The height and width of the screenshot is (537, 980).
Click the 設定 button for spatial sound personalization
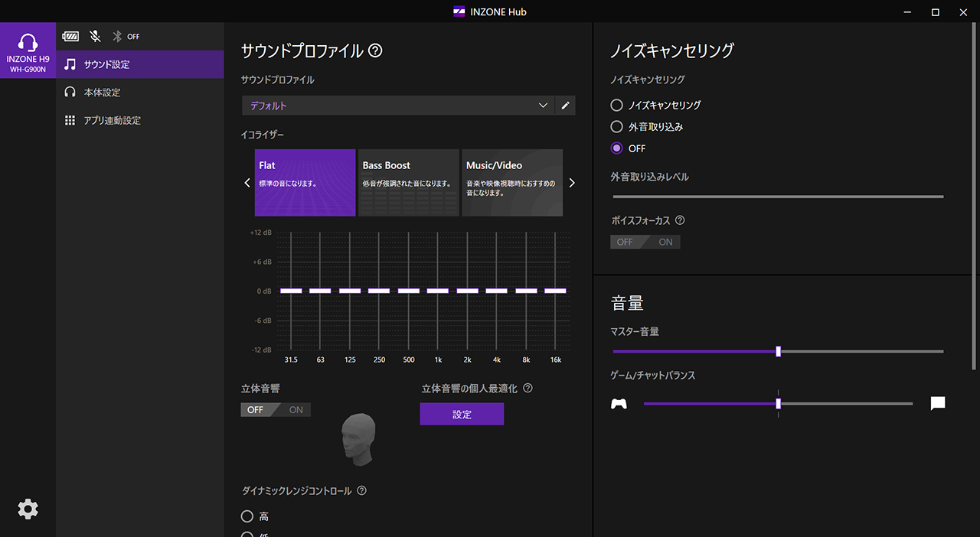462,414
